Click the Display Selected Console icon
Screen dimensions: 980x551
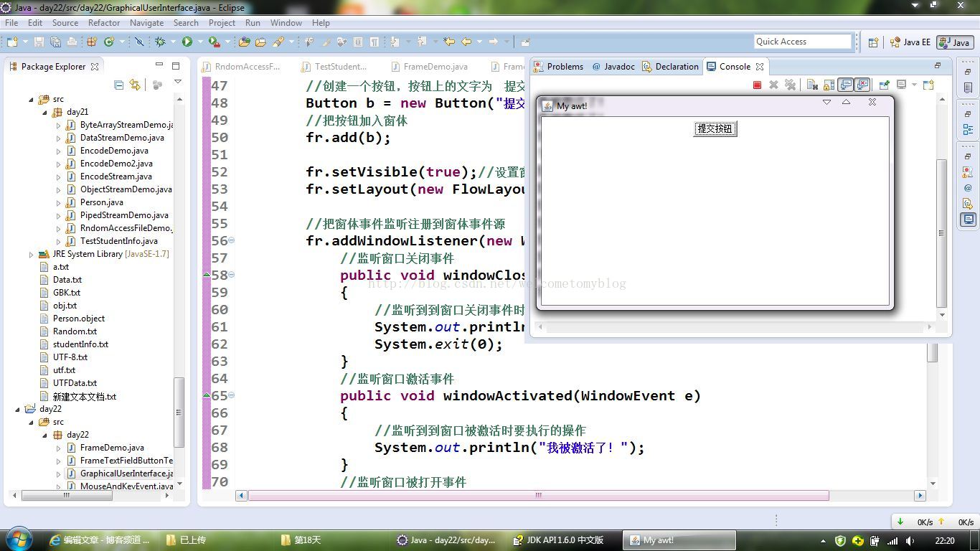click(x=901, y=85)
